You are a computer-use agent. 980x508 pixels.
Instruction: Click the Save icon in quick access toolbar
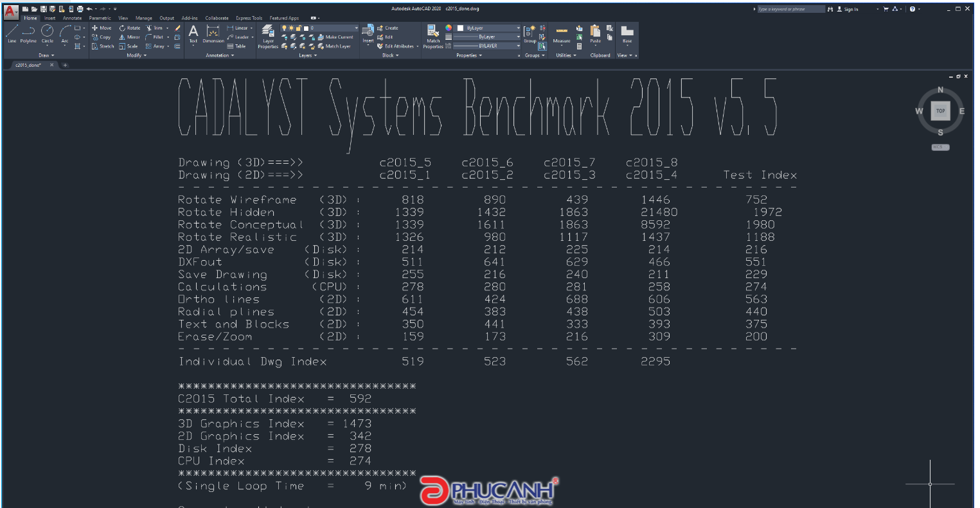(x=43, y=9)
